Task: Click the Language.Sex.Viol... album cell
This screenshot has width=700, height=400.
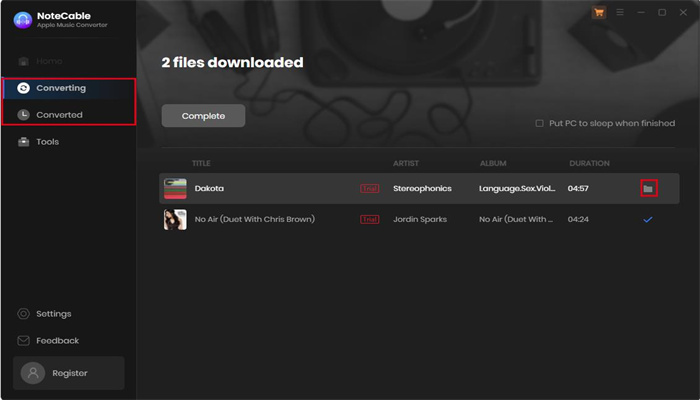Action: [517, 188]
